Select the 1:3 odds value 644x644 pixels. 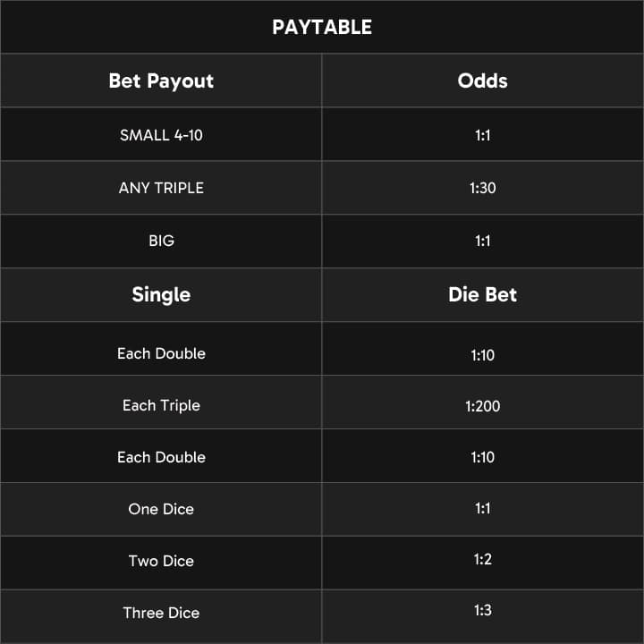483,610
